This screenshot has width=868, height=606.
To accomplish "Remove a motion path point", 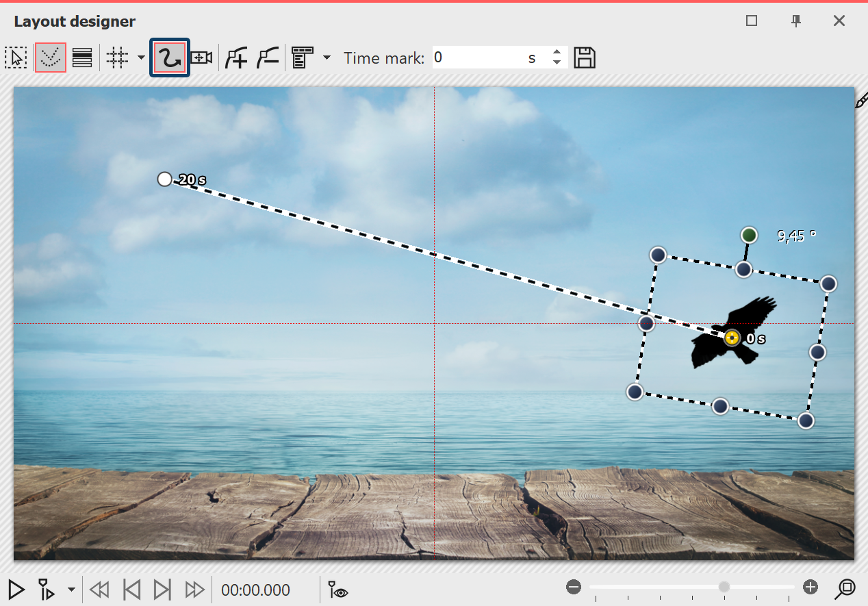I will [268, 58].
